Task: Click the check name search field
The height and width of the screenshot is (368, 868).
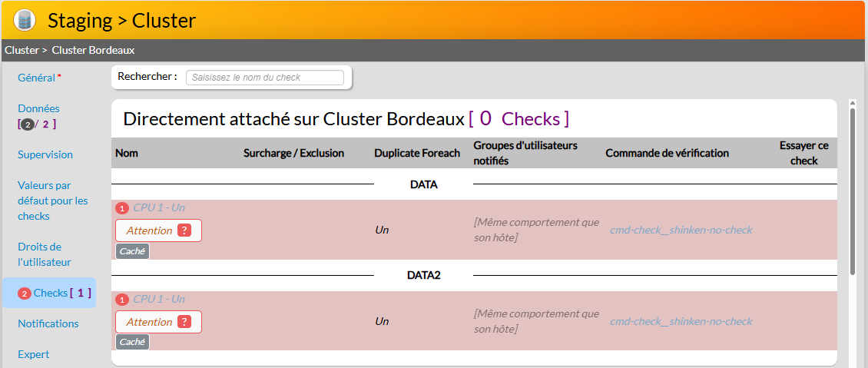Action: pyautogui.click(x=265, y=78)
